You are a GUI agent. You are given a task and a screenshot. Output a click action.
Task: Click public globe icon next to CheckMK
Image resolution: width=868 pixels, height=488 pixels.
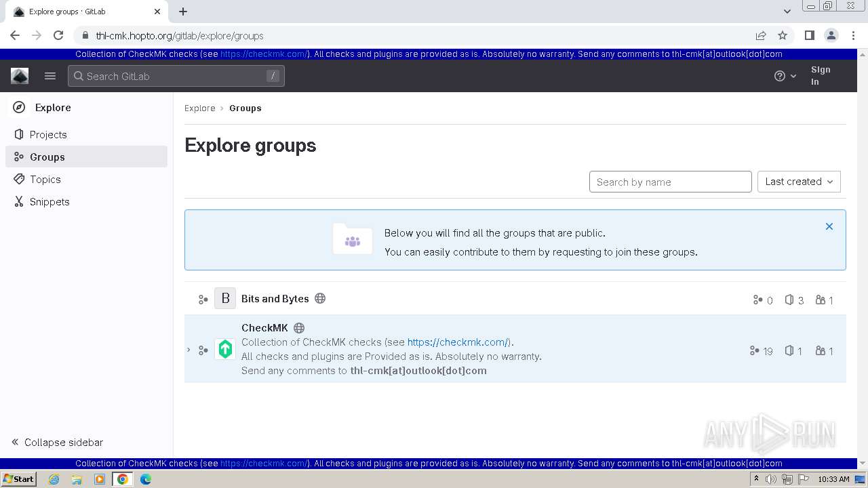tap(299, 328)
